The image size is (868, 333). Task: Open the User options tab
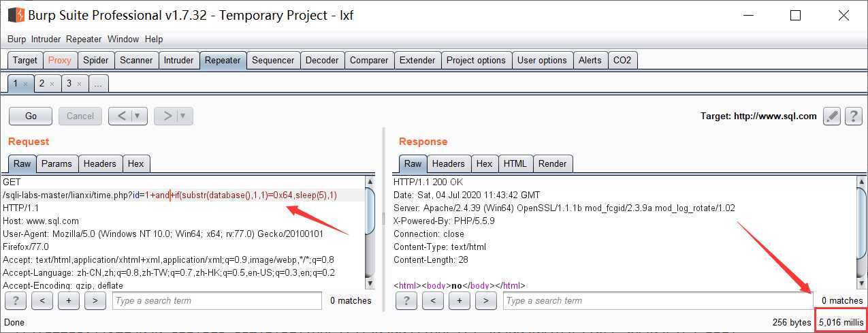coord(542,60)
